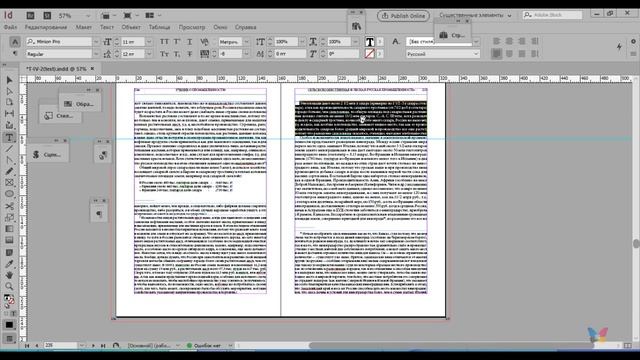Select the Type tool

tap(9, 138)
